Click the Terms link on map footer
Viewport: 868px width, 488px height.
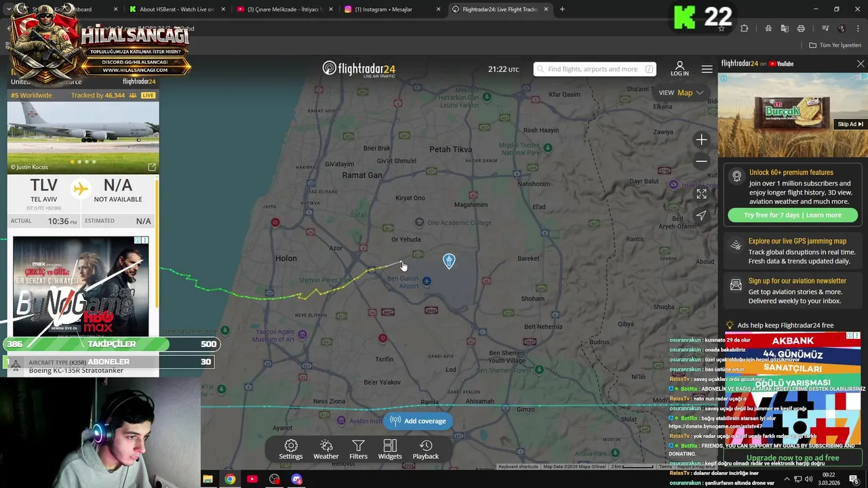(x=665, y=466)
